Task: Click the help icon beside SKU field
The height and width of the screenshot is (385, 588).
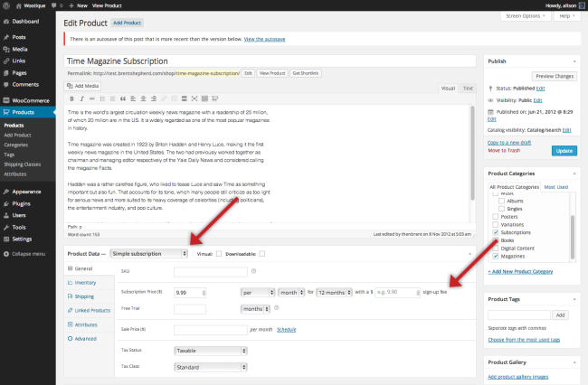Action: coord(252,270)
